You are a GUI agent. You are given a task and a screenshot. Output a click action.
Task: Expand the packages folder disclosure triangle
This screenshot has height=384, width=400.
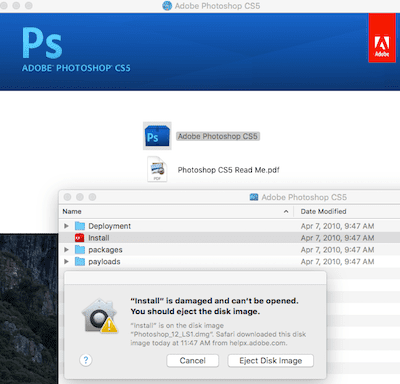[x=66, y=250]
